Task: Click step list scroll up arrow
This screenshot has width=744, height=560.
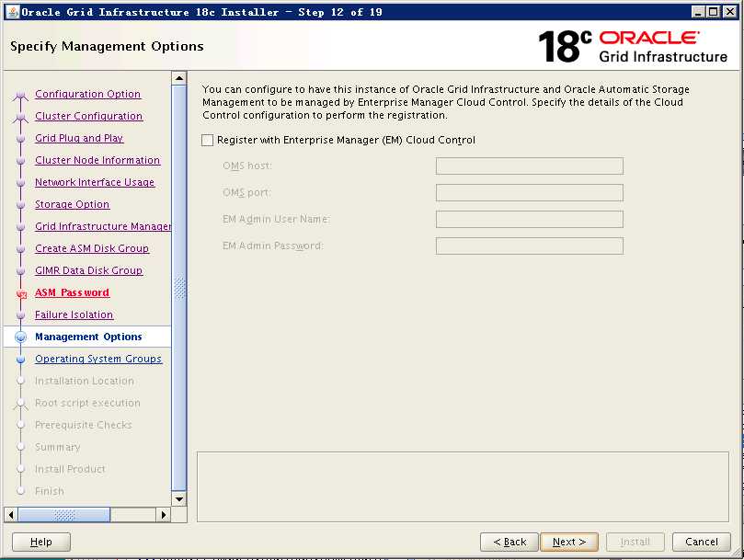Action: point(179,78)
